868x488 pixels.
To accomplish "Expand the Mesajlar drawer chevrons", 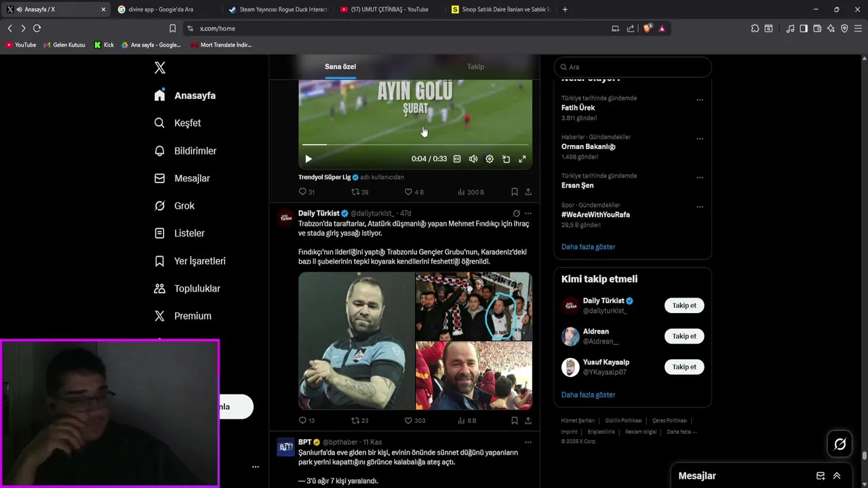I will 837,476.
